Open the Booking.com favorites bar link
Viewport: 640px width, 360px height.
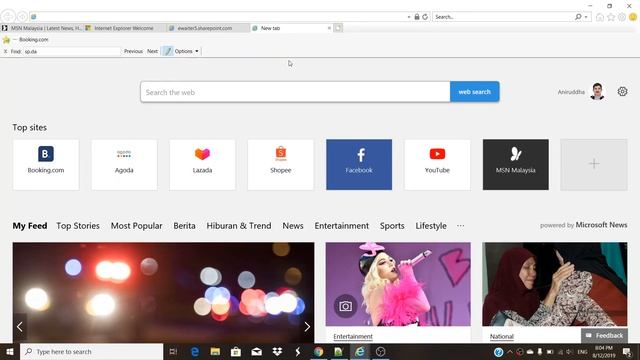point(33,40)
